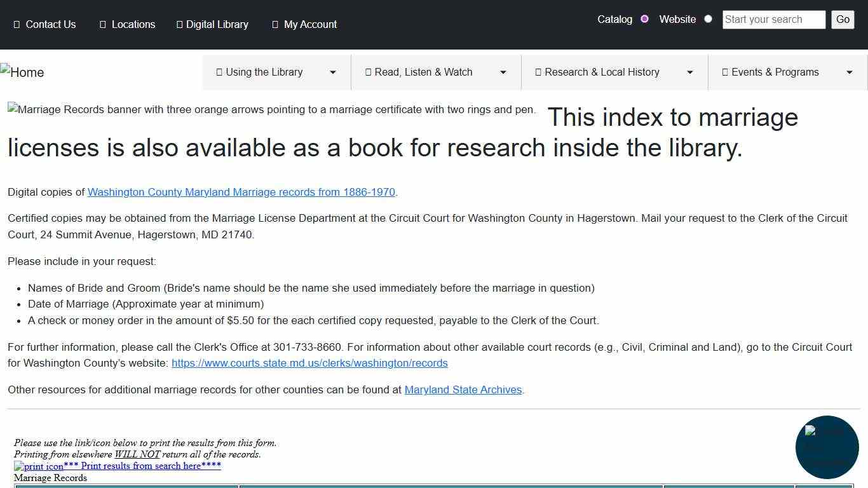Click the Contact Us phone icon
This screenshot has height=488, width=868.
tap(18, 24)
